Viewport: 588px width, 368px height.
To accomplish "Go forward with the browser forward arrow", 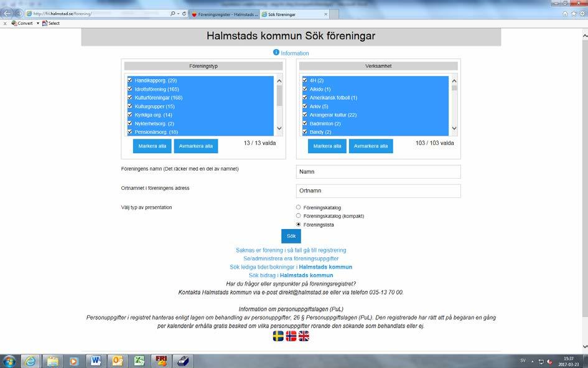I will [19, 14].
